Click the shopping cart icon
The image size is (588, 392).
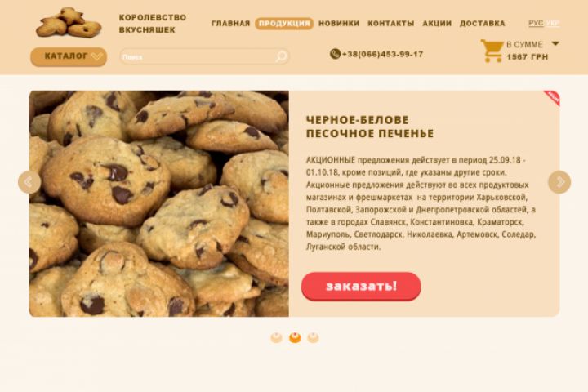tap(492, 51)
